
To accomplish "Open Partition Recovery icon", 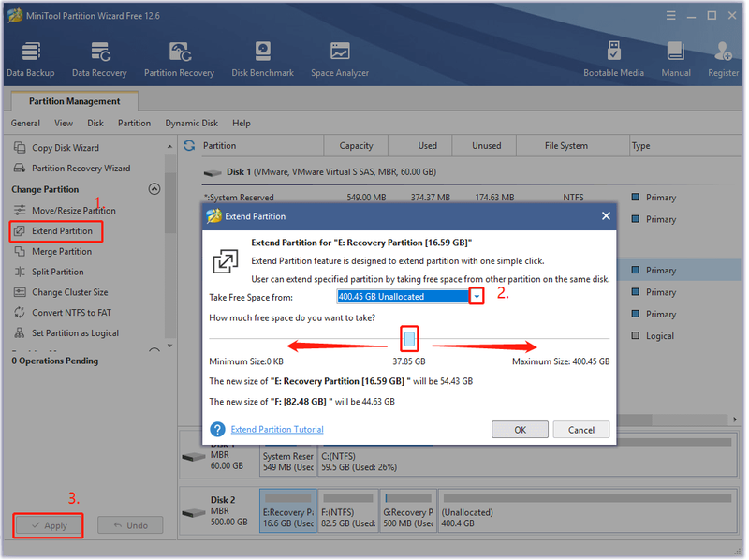I will 179,59.
